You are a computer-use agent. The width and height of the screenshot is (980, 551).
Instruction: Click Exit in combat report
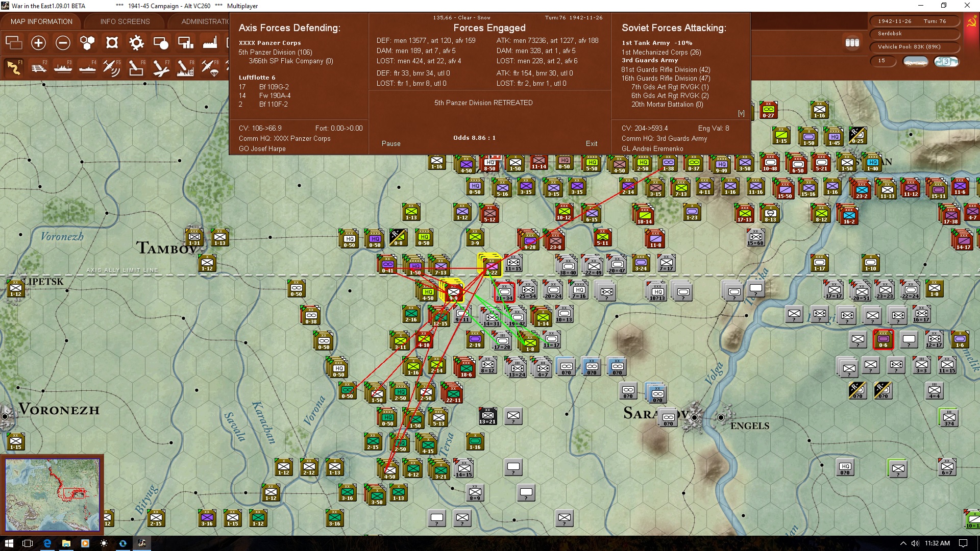[x=591, y=144]
